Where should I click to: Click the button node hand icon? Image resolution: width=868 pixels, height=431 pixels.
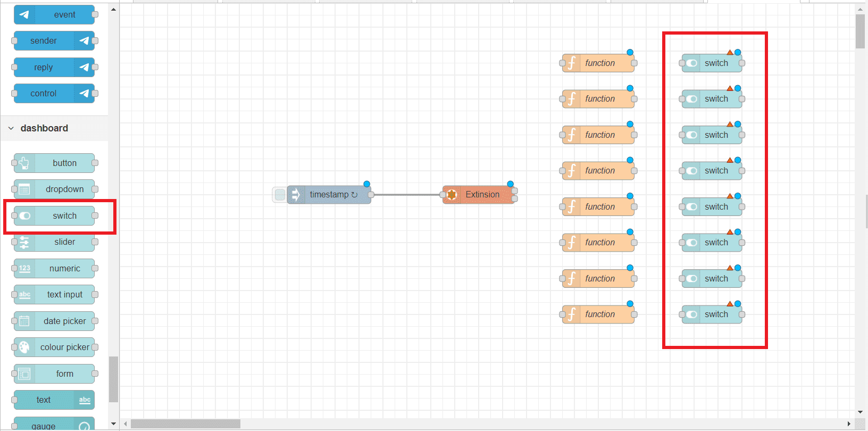pyautogui.click(x=24, y=163)
